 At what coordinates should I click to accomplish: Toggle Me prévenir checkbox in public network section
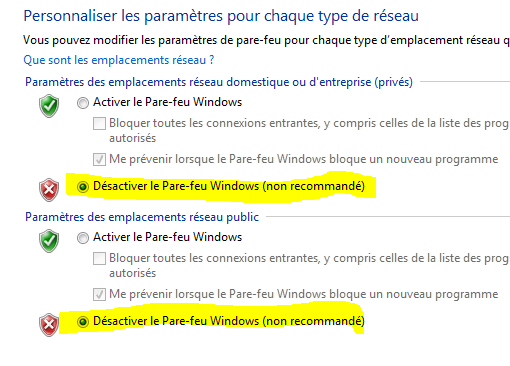pos(99,294)
